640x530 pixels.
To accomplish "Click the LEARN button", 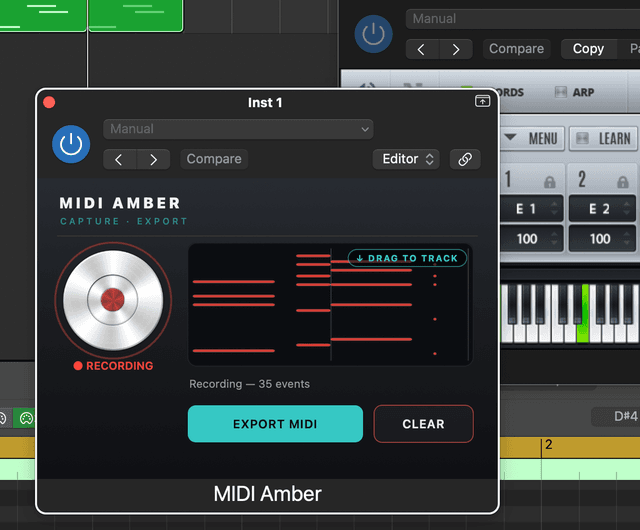I will 603,138.
